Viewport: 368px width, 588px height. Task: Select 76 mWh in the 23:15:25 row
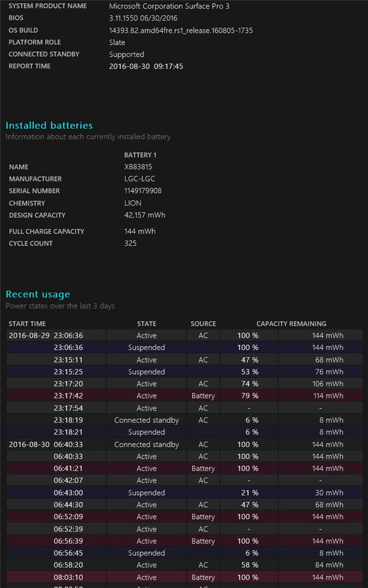329,372
